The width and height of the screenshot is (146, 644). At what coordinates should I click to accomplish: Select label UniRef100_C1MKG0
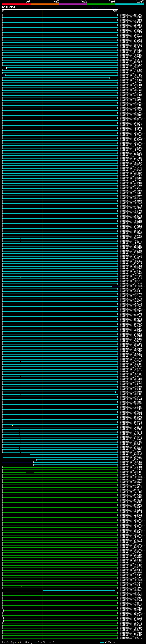[131, 80]
